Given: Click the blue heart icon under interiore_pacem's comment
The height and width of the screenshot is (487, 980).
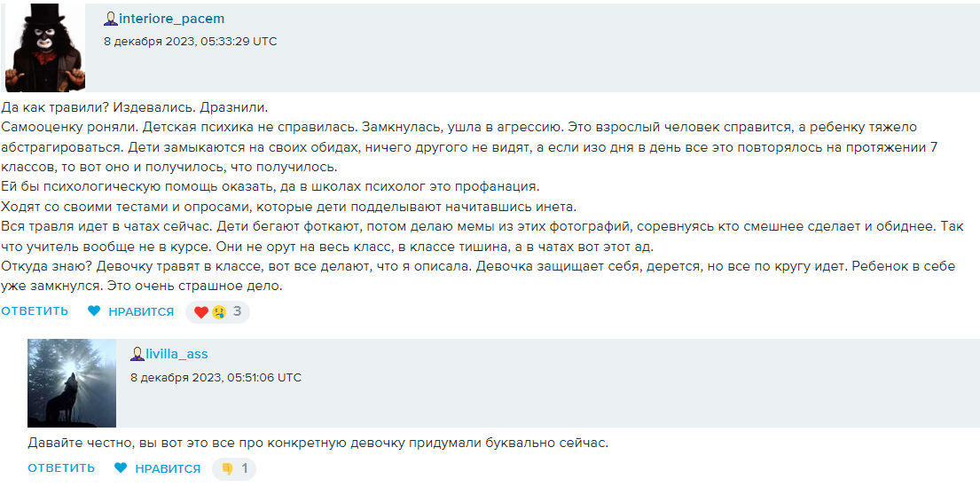Looking at the screenshot, I should tap(94, 311).
